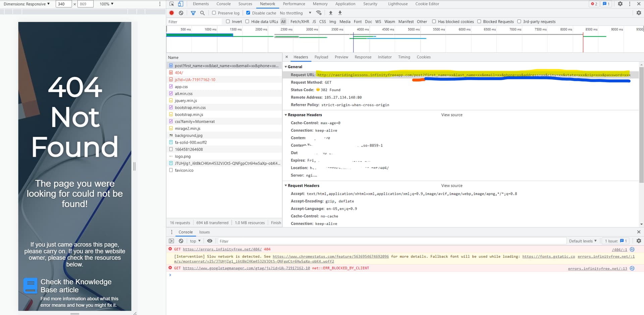The height and width of the screenshot is (315, 644).
Task: Click View source for Request Headers
Action: [x=451, y=186]
